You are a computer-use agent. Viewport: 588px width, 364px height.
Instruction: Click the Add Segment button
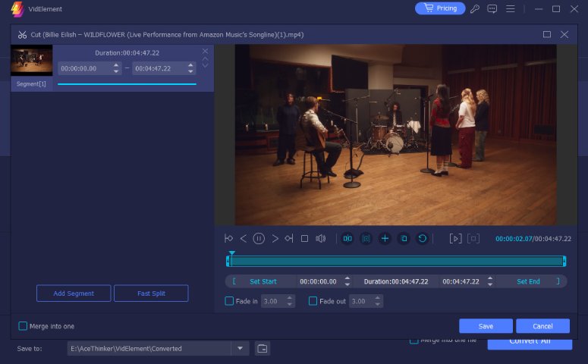tap(74, 293)
